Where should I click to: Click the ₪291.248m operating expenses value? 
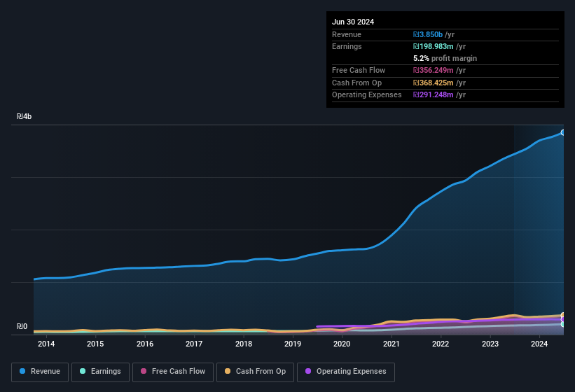(x=433, y=95)
